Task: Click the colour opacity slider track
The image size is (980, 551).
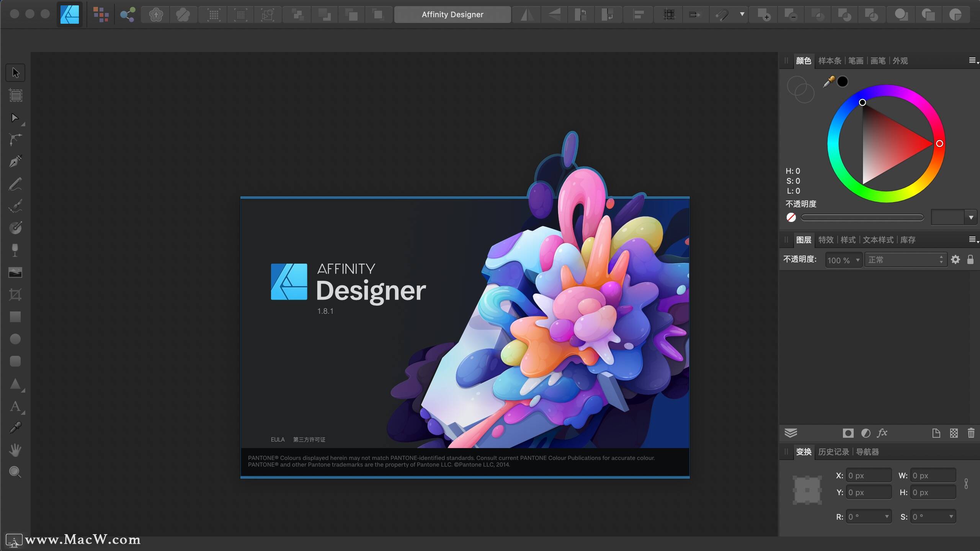Action: point(862,218)
